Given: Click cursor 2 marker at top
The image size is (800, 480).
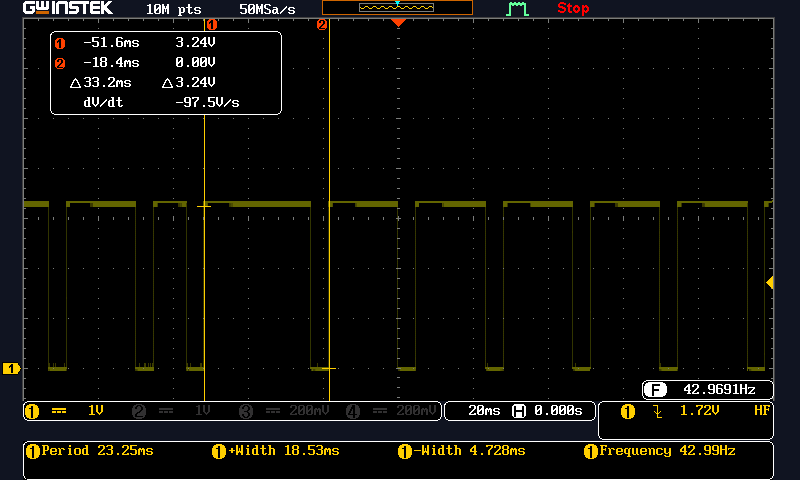Looking at the screenshot, I should point(321,24).
